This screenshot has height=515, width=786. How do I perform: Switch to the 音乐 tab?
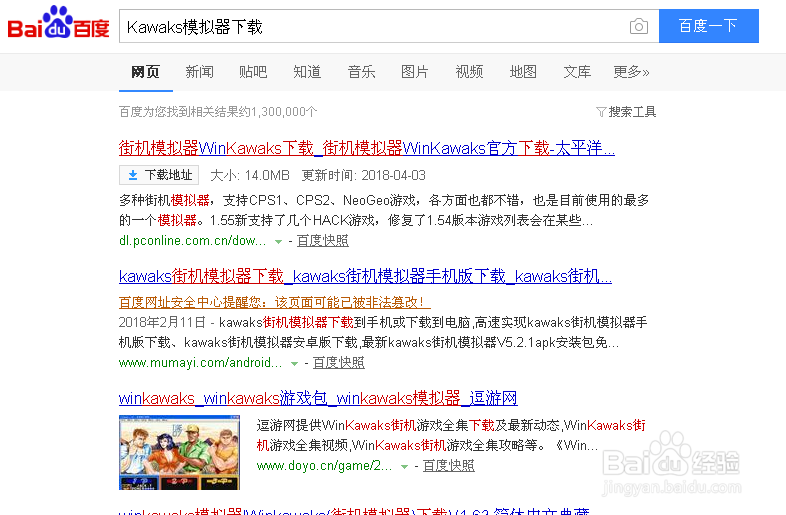[361, 72]
